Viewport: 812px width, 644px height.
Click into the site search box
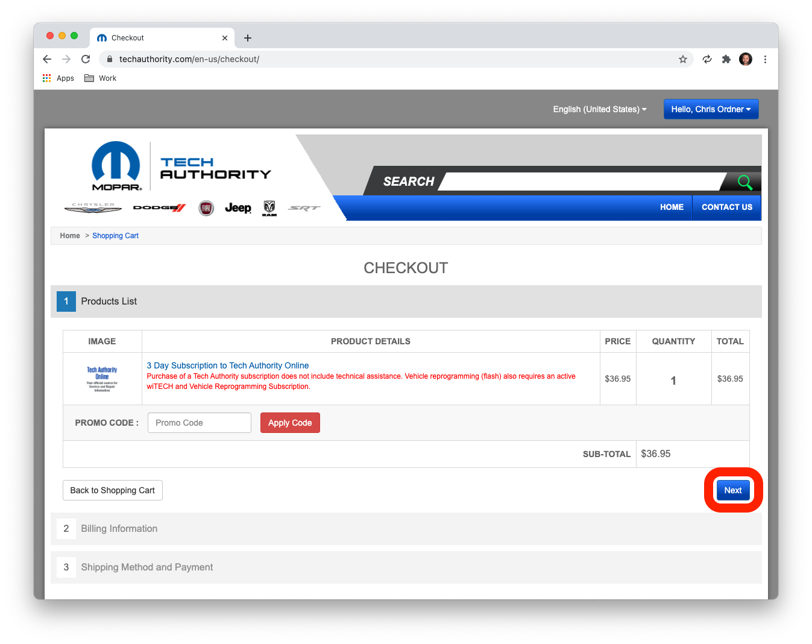(582, 182)
